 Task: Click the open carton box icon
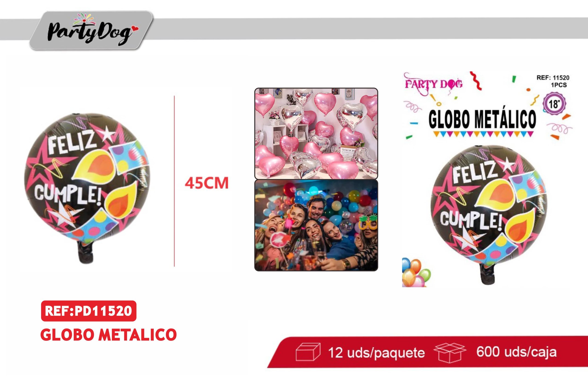[x=450, y=352]
